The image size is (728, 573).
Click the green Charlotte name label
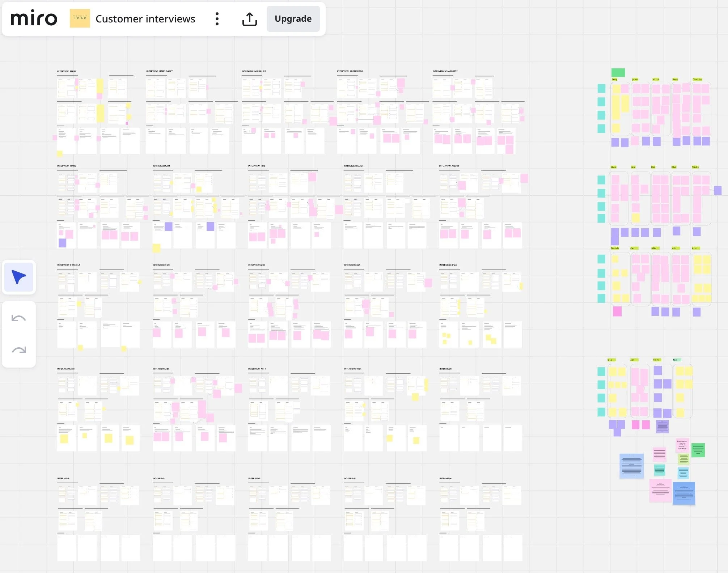[697, 80]
